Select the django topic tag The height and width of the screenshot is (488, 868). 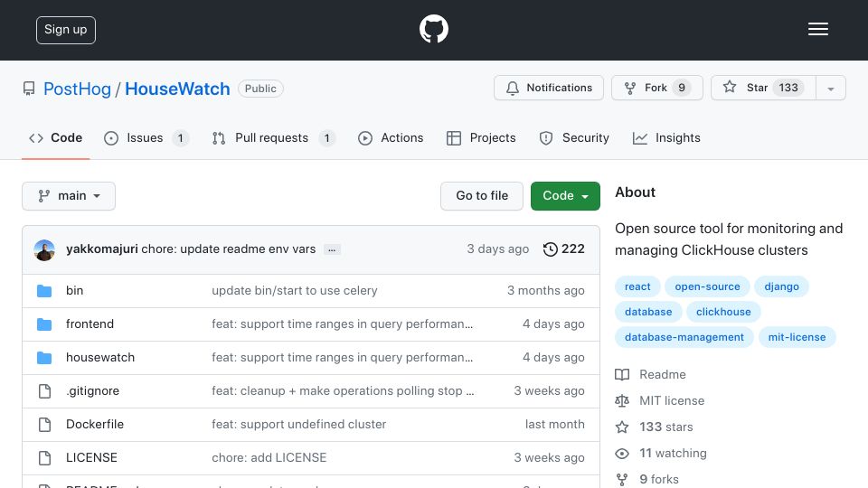pyautogui.click(x=781, y=286)
